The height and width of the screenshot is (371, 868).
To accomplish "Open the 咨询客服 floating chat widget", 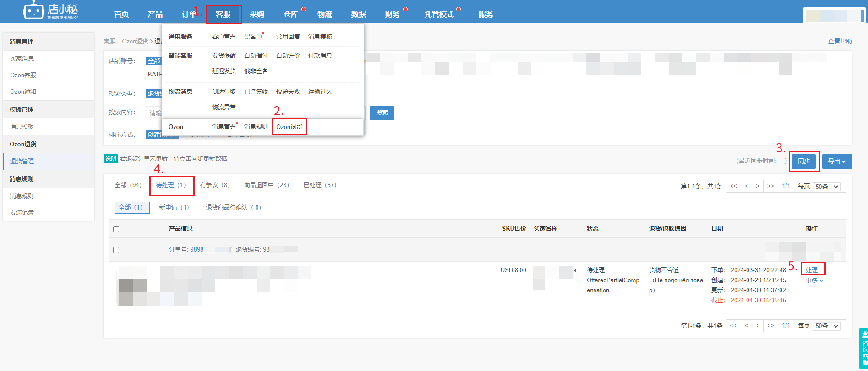I will (864, 349).
